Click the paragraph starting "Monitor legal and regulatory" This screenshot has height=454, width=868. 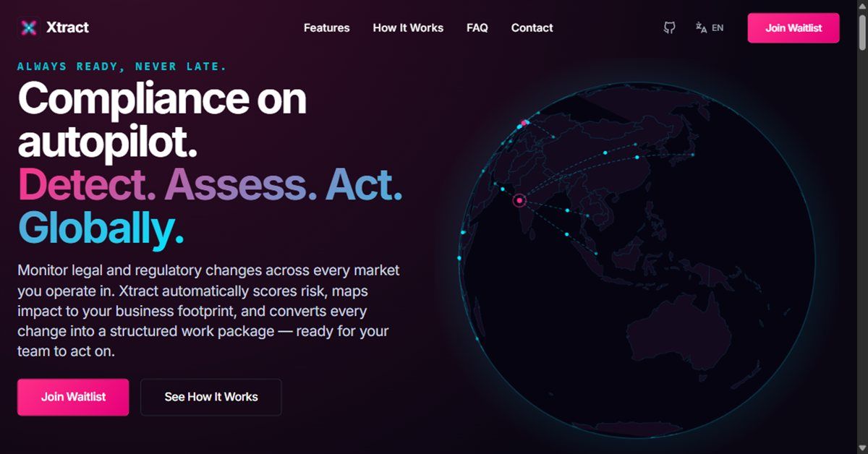click(208, 311)
